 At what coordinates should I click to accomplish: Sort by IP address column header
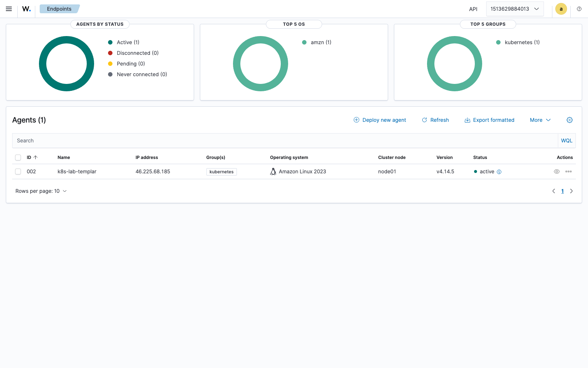click(147, 158)
